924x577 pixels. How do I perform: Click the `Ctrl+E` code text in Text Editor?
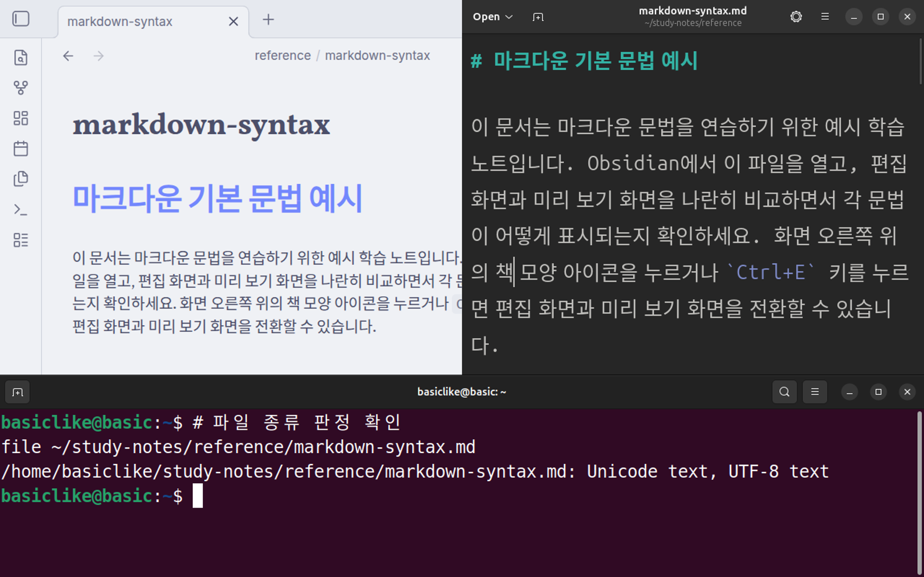[771, 272]
